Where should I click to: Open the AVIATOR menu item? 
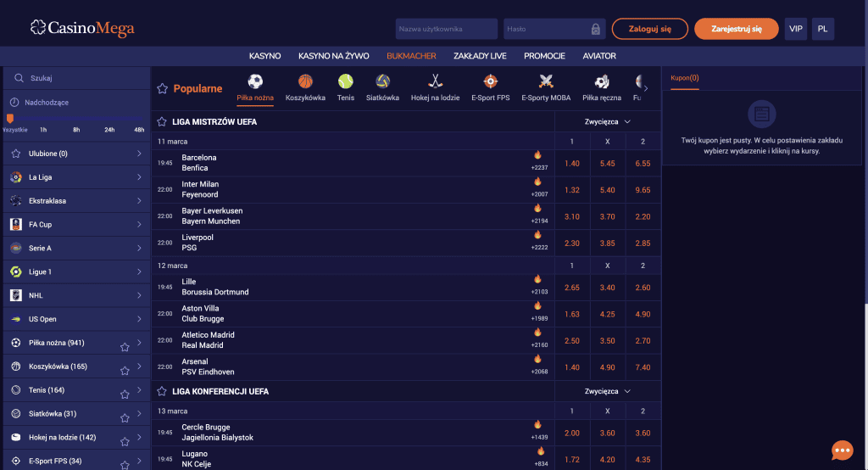coord(599,56)
